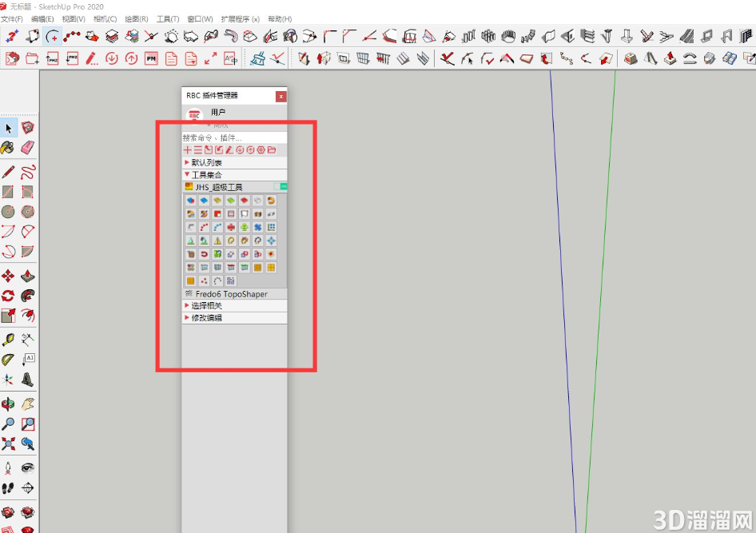Select the Polygon tool
This screenshot has height=533, width=756.
pos(28,212)
